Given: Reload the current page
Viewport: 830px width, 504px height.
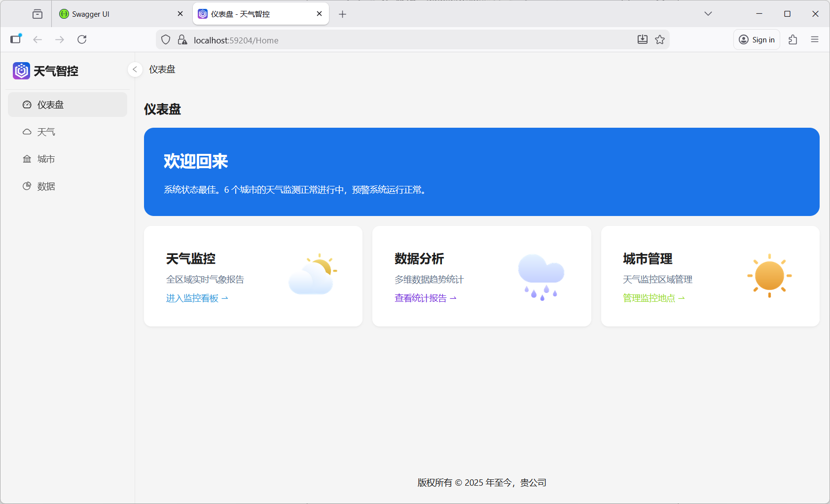Looking at the screenshot, I should coord(82,39).
